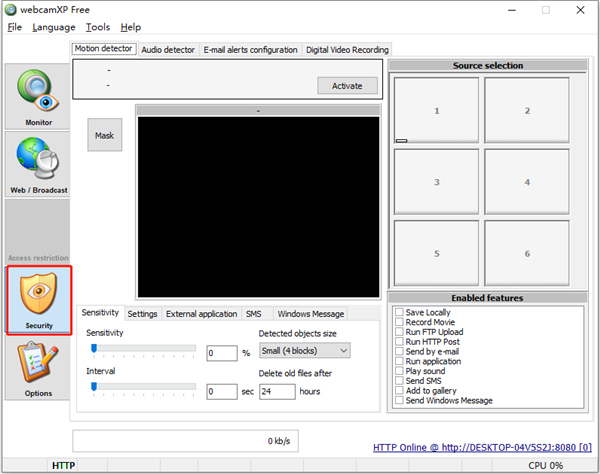Select the Security shield icon
Screen dimensions: 600x474
[38, 299]
